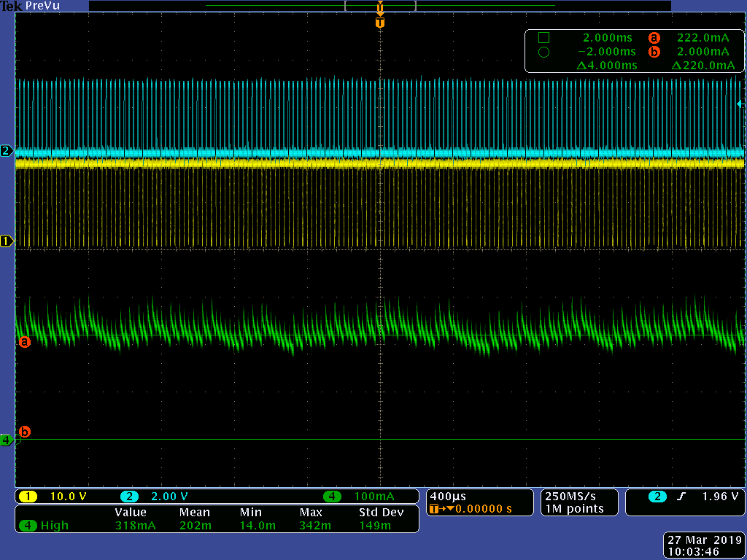Open the 400µs horizontal scale readout
The image size is (747, 560).
(449, 496)
